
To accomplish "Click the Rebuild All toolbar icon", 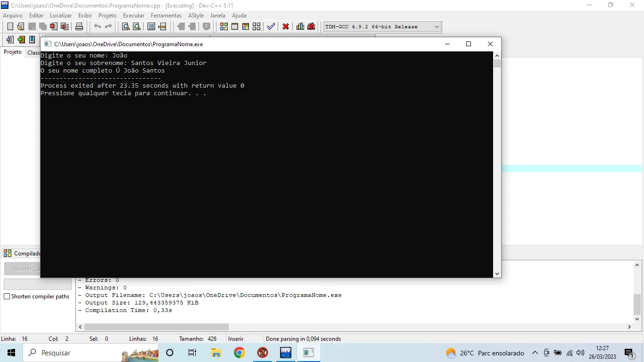I will pos(256,27).
